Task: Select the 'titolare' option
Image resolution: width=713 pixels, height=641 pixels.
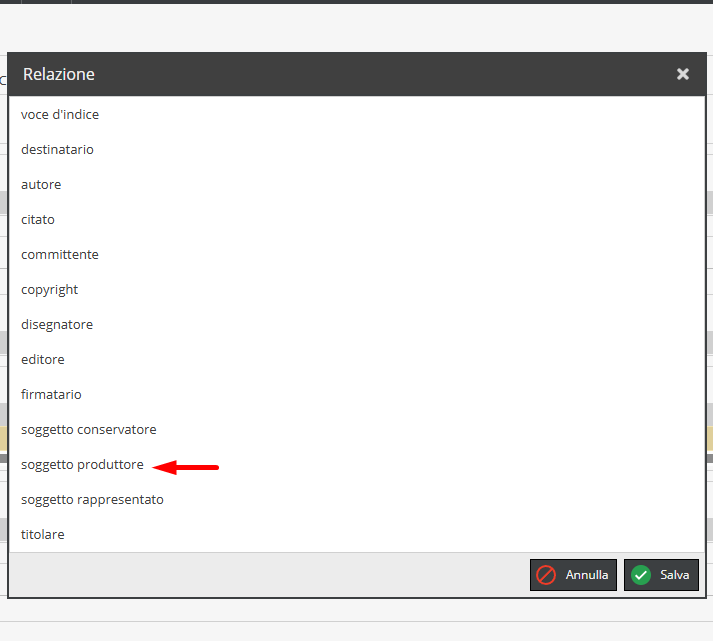Action: 43,535
